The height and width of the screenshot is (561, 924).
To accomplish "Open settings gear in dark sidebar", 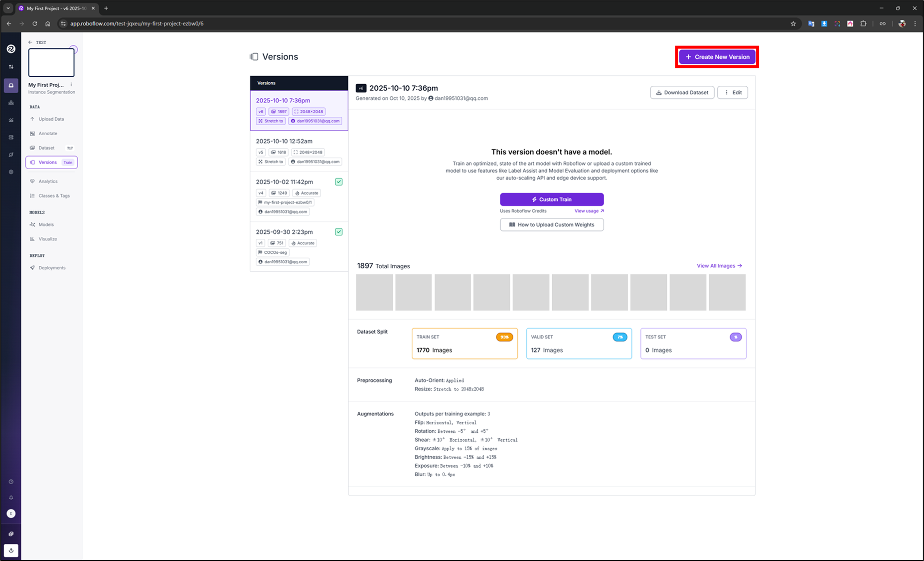I will (11, 172).
